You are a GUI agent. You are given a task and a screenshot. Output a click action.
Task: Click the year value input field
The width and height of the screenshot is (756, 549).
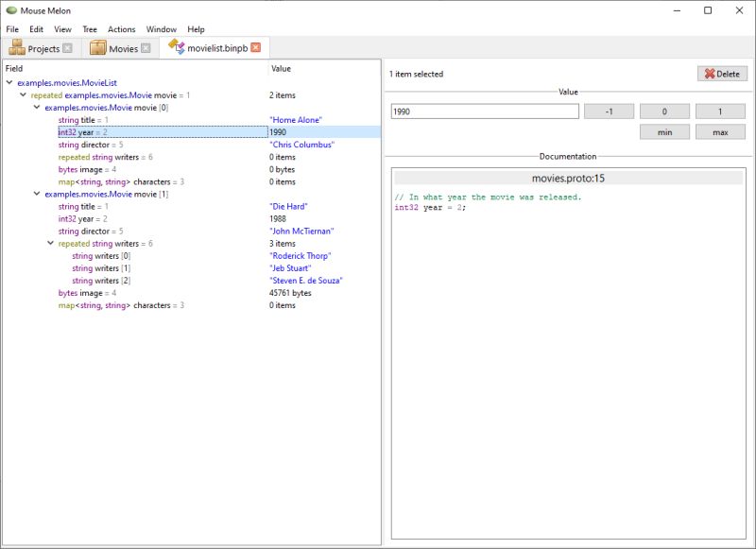pyautogui.click(x=485, y=112)
